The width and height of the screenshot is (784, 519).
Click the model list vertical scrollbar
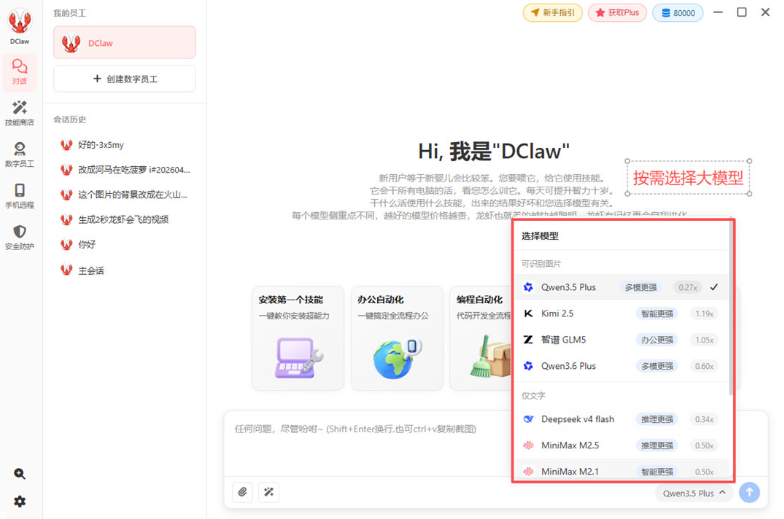pos(731,308)
